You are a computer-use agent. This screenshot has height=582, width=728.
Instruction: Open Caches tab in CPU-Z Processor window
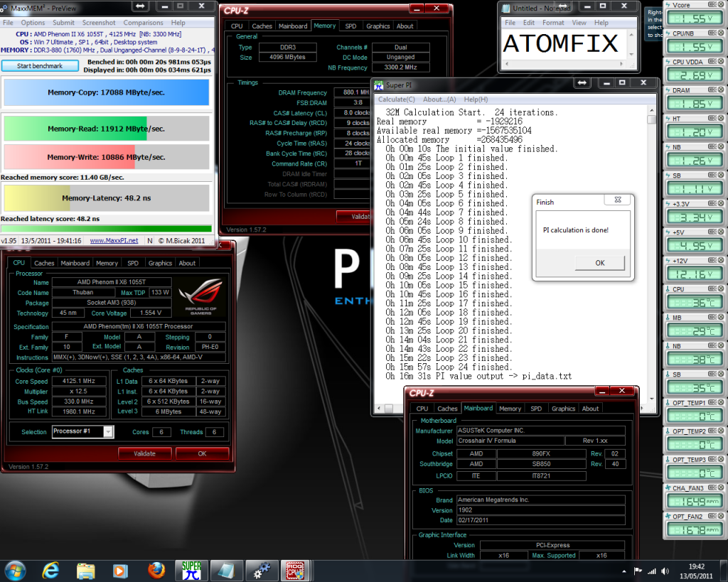click(44, 263)
